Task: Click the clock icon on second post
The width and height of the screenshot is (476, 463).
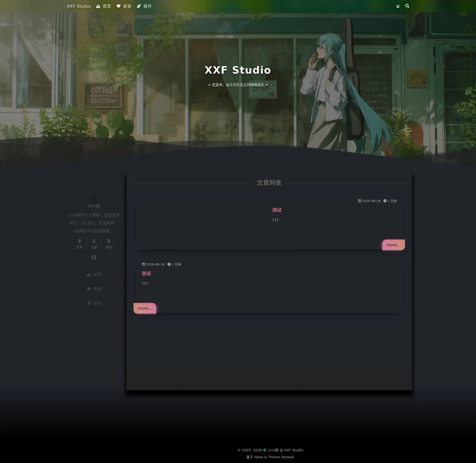Action: pyautogui.click(x=169, y=264)
